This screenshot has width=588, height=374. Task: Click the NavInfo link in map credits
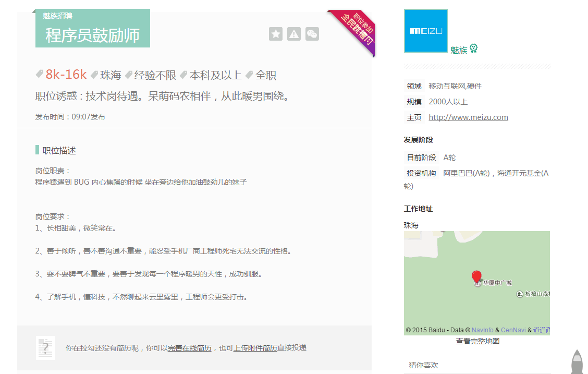click(483, 330)
